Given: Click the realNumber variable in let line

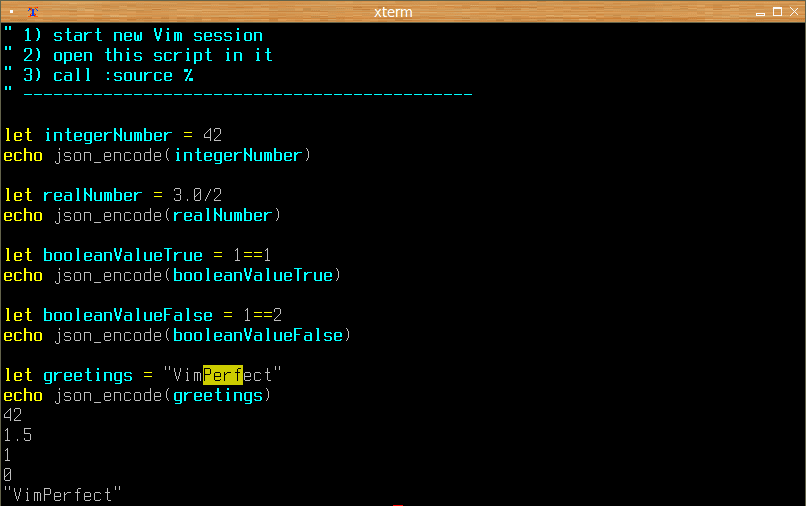Looking at the screenshot, I should 93,195.
